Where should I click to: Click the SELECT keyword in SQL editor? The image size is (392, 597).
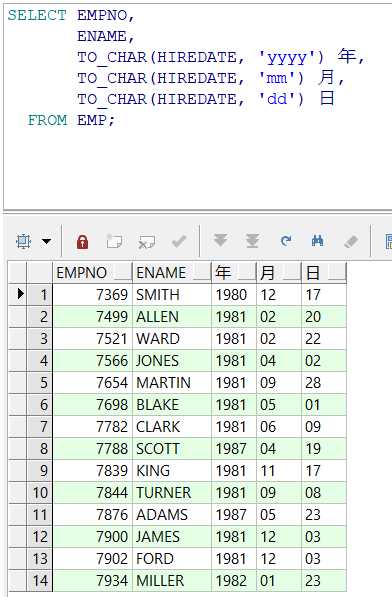[37, 15]
